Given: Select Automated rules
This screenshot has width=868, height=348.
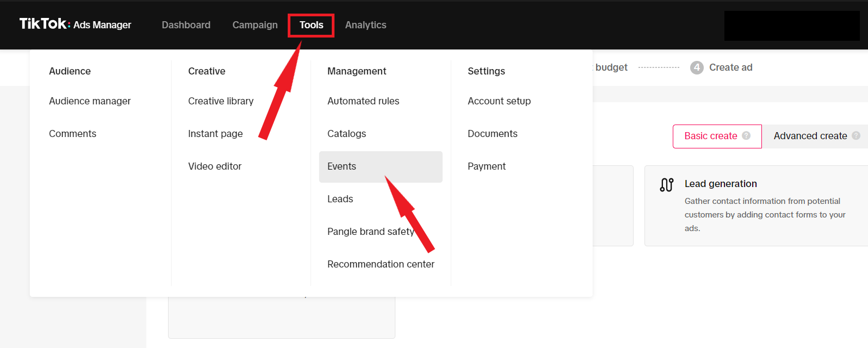Looking at the screenshot, I should pos(363,101).
